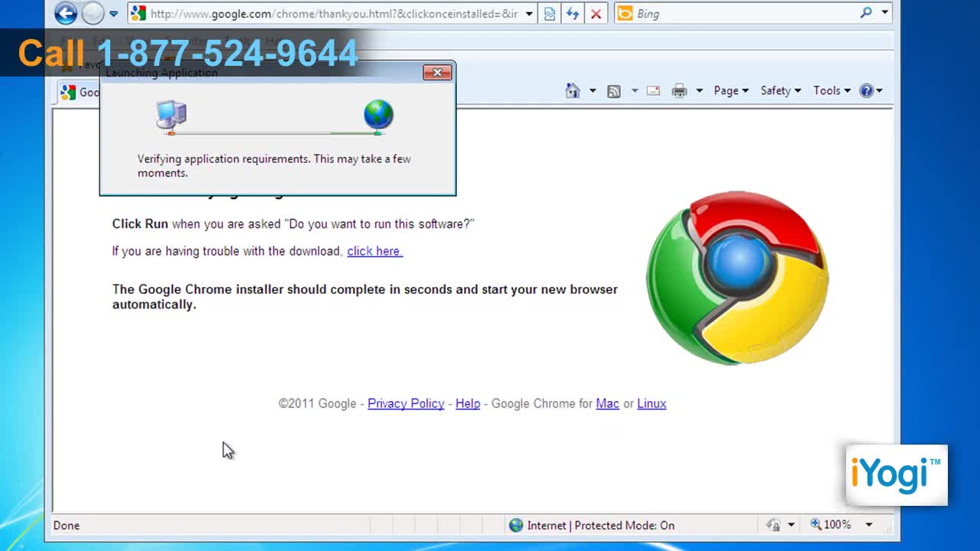
Task: Follow the Mac download link
Action: pos(607,403)
